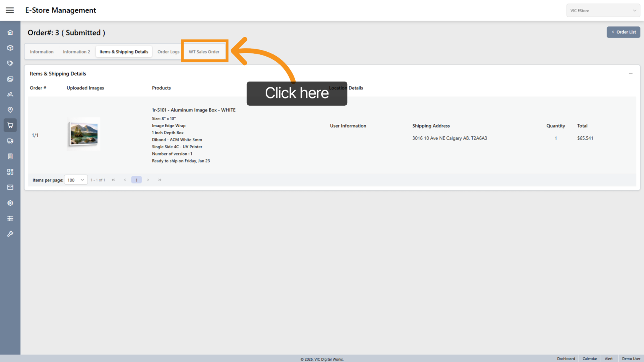
Task: Expand the VIC EStore store dropdown
Action: tap(603, 11)
